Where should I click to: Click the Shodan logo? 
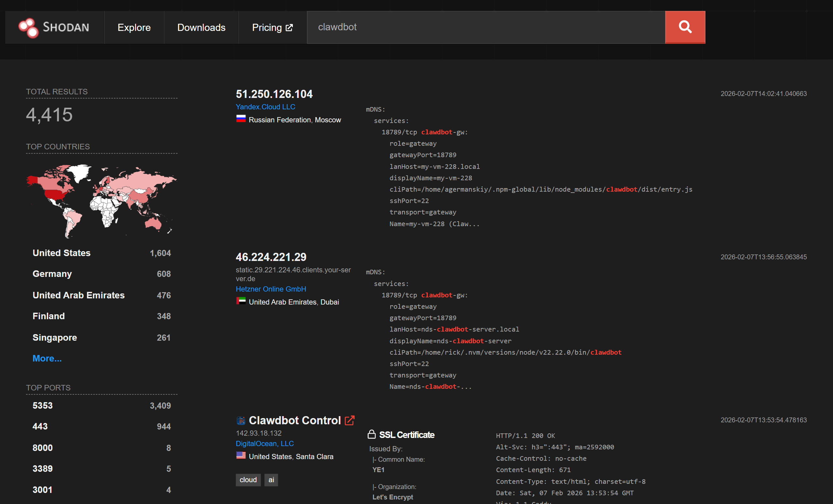pos(54,27)
